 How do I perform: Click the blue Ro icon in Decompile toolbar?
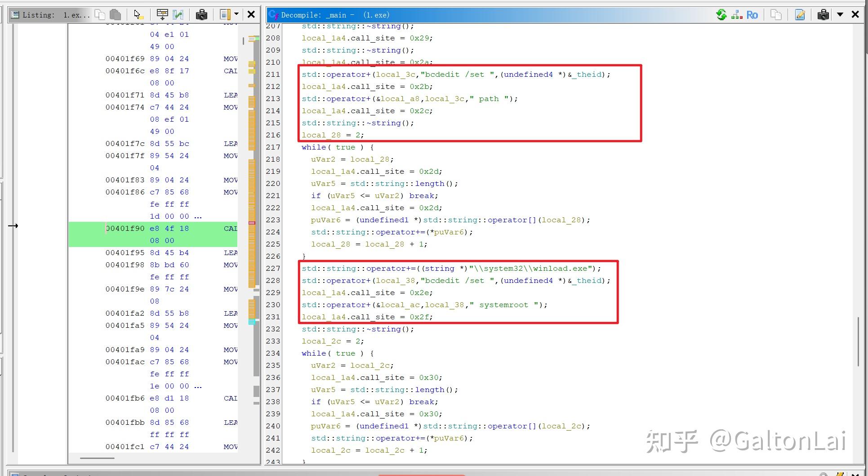point(752,15)
